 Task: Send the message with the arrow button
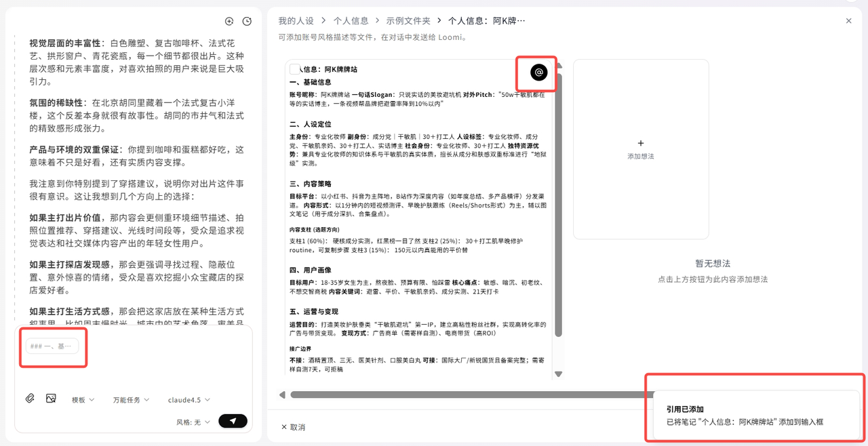coord(233,421)
